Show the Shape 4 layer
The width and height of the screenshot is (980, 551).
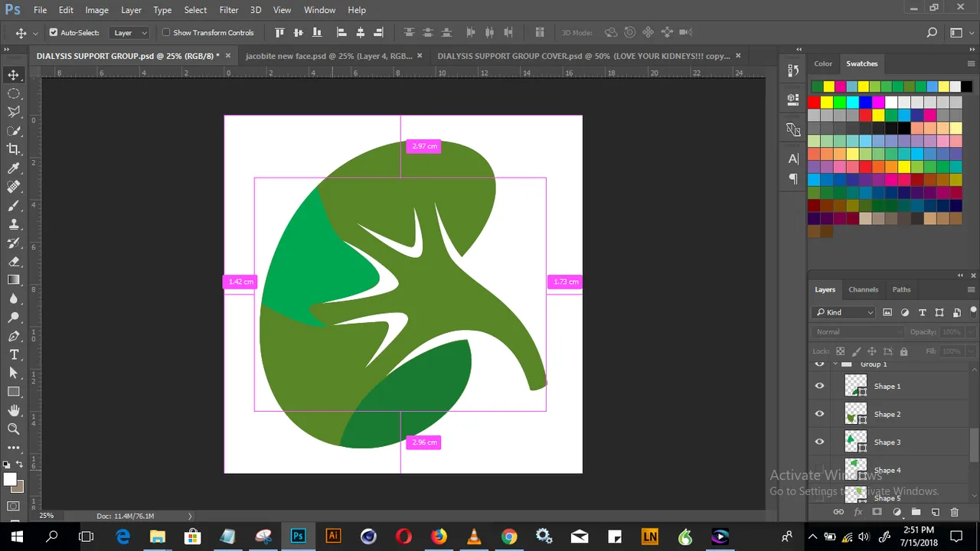(820, 470)
